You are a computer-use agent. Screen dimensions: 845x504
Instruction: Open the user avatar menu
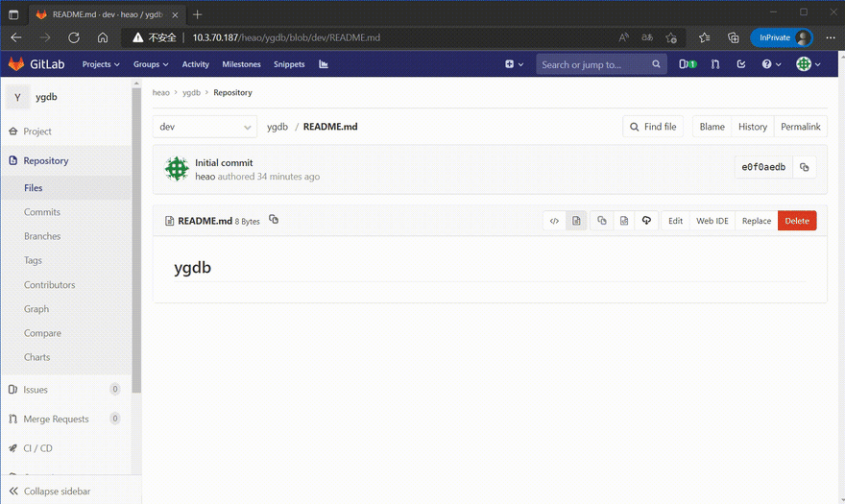809,64
